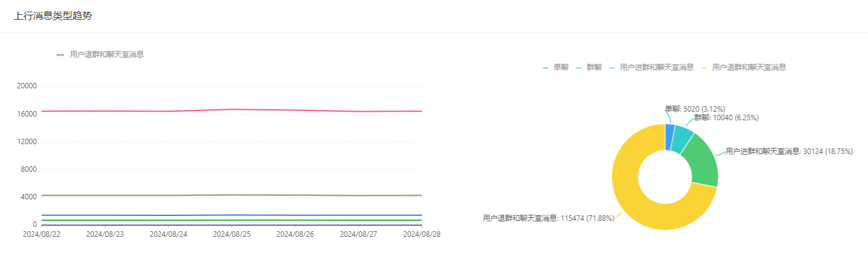Toggle 单聊 legend item in donut chart
The image size is (868, 273).
[556, 67]
